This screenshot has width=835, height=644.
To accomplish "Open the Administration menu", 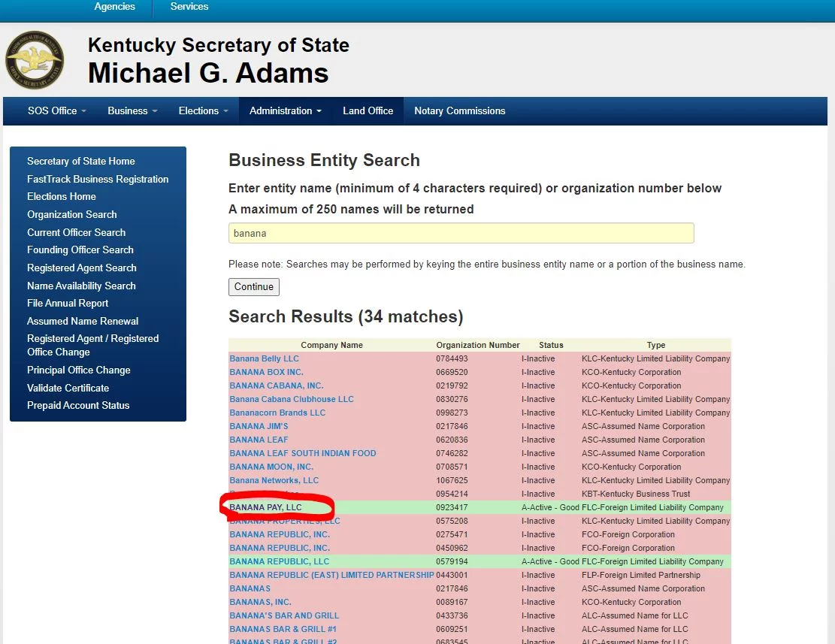I will [x=285, y=110].
